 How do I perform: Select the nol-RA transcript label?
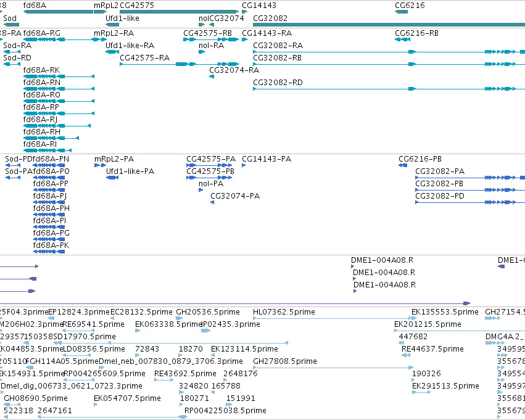point(211,46)
